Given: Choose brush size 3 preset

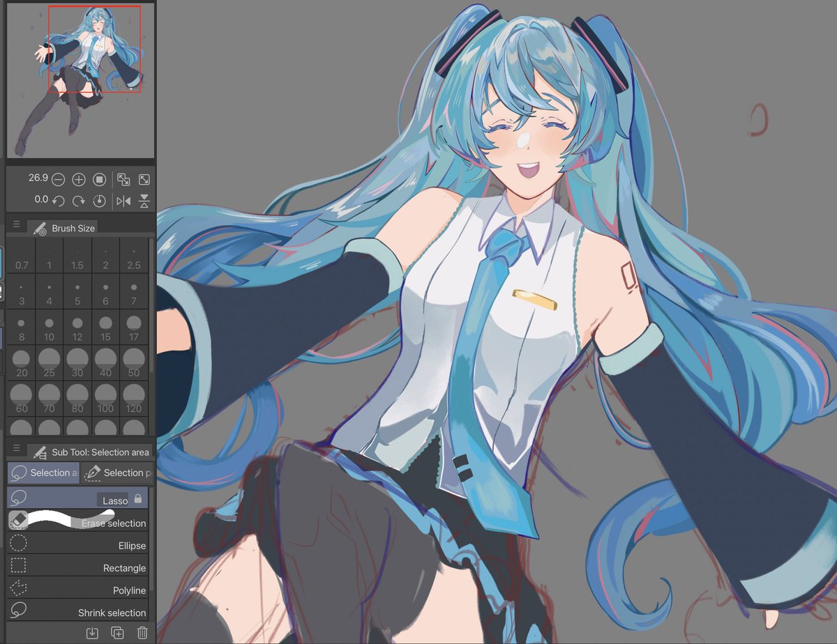Looking at the screenshot, I should click(x=21, y=291).
